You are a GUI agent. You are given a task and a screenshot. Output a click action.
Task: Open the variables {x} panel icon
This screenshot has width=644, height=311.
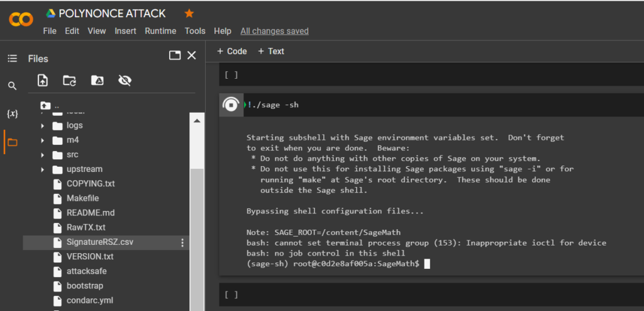(13, 114)
